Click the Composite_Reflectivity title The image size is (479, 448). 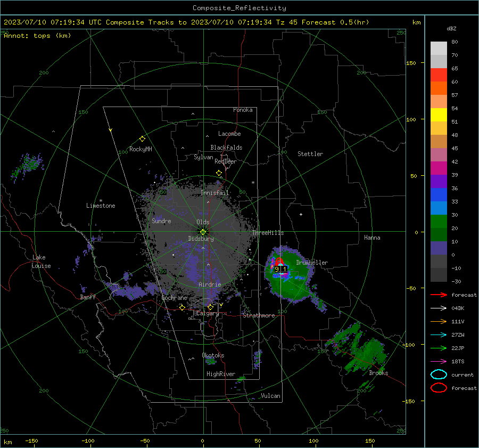click(x=240, y=8)
